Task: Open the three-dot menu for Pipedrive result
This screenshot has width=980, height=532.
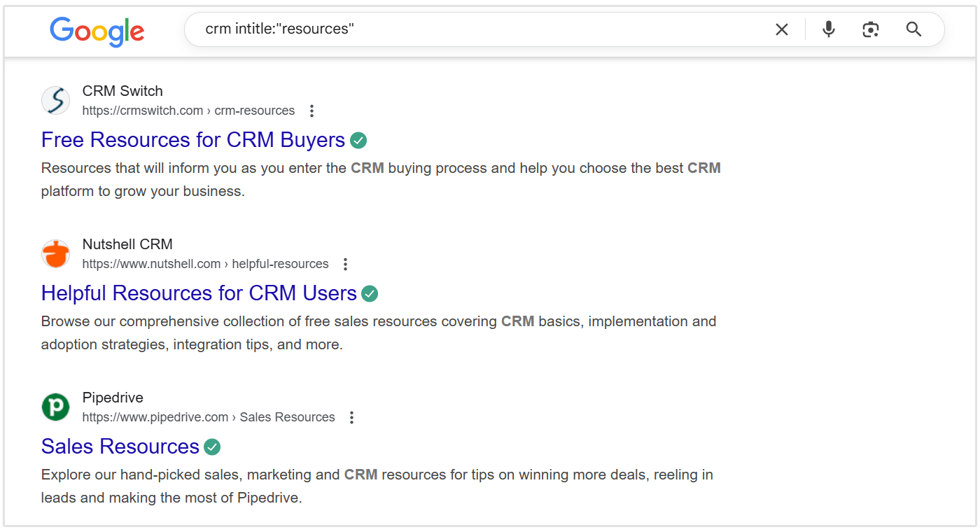Action: pos(351,417)
